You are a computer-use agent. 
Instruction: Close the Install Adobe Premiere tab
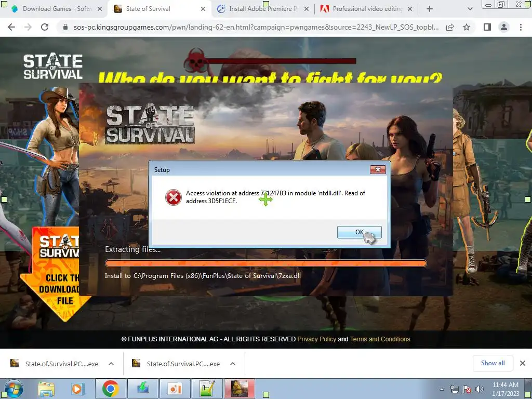coord(307,9)
